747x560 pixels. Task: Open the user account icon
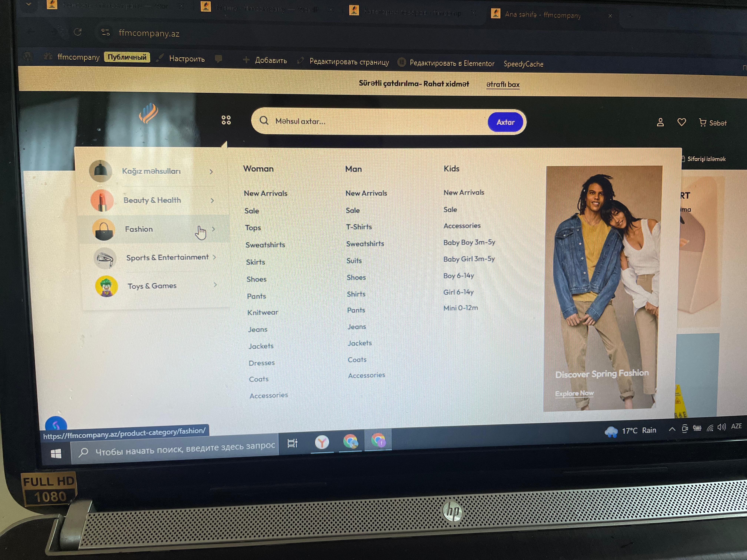click(x=660, y=122)
